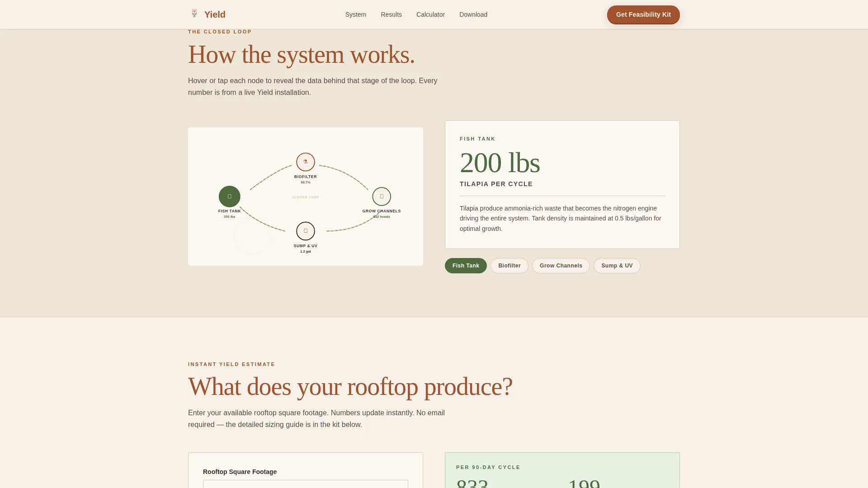This screenshot has height=488, width=868.
Task: Open the Results nav item
Action: (x=391, y=14)
